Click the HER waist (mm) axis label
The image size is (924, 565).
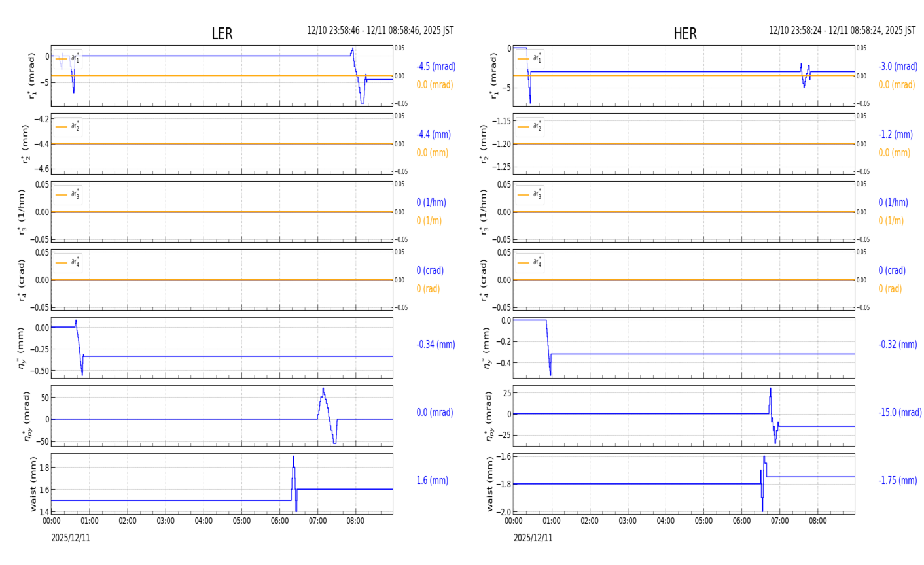click(x=491, y=484)
